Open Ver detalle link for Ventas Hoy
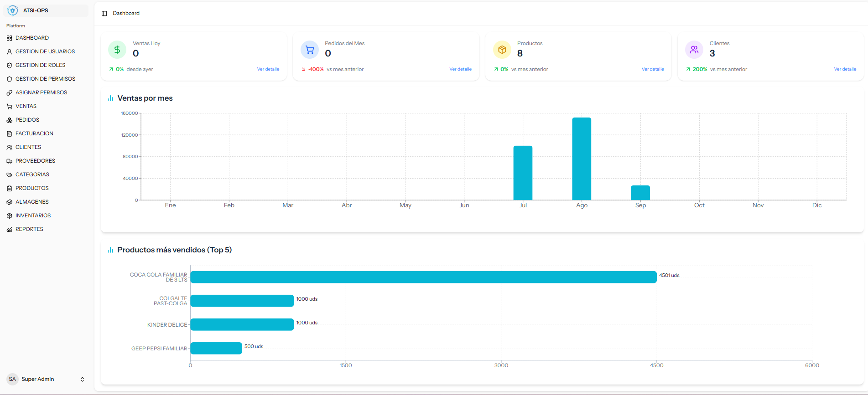Viewport: 868px width, 395px height. pos(268,69)
